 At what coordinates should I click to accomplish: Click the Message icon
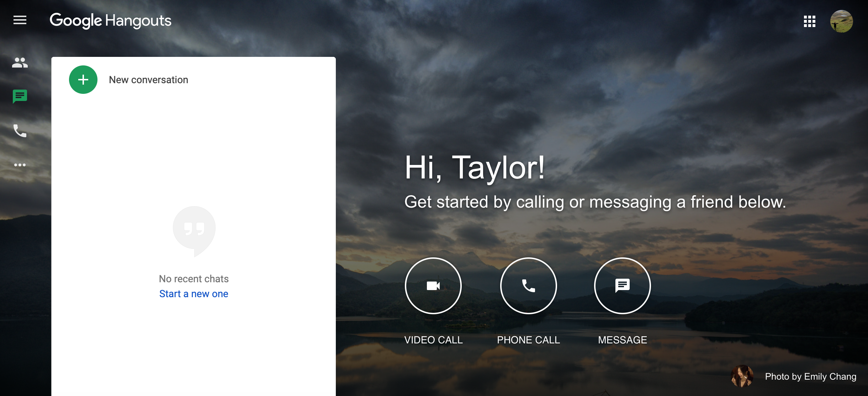click(622, 285)
